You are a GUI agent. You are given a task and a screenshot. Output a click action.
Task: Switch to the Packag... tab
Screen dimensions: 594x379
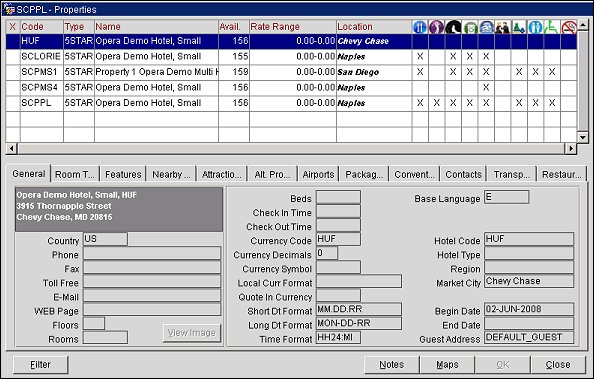(364, 175)
